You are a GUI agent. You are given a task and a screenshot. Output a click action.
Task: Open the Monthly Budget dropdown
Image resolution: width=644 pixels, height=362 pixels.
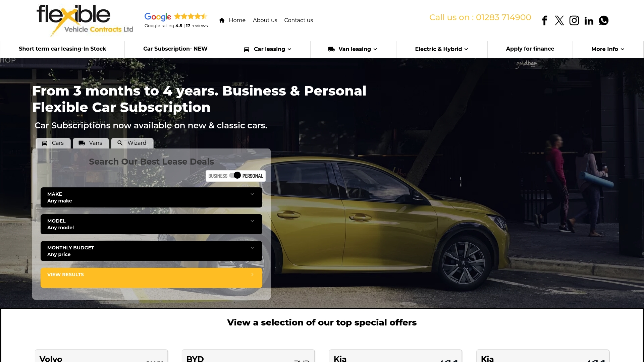click(x=151, y=251)
